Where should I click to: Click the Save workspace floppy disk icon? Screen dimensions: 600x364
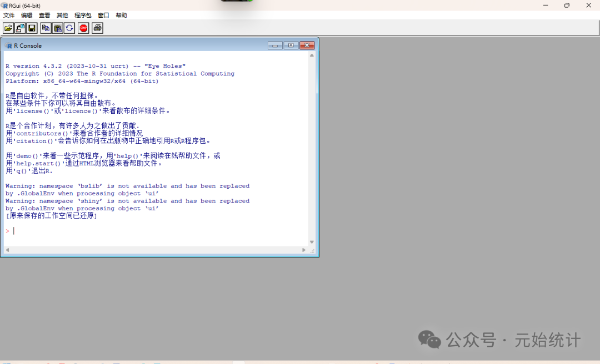pyautogui.click(x=32, y=28)
